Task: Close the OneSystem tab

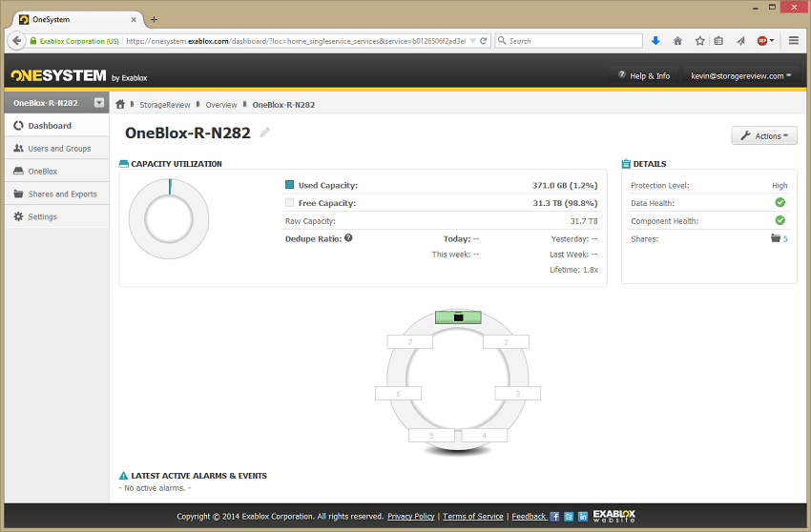Action: [x=134, y=20]
